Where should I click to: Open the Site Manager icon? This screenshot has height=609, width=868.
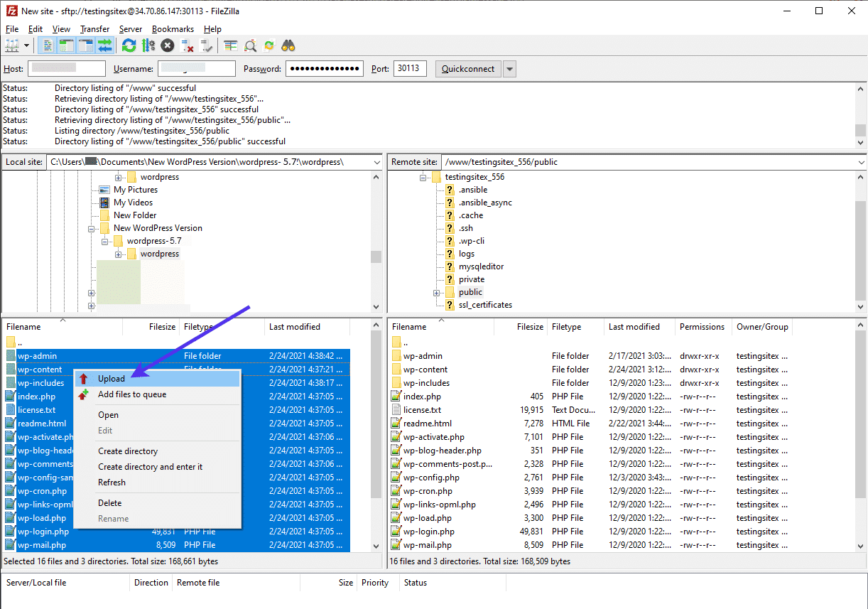(12, 45)
